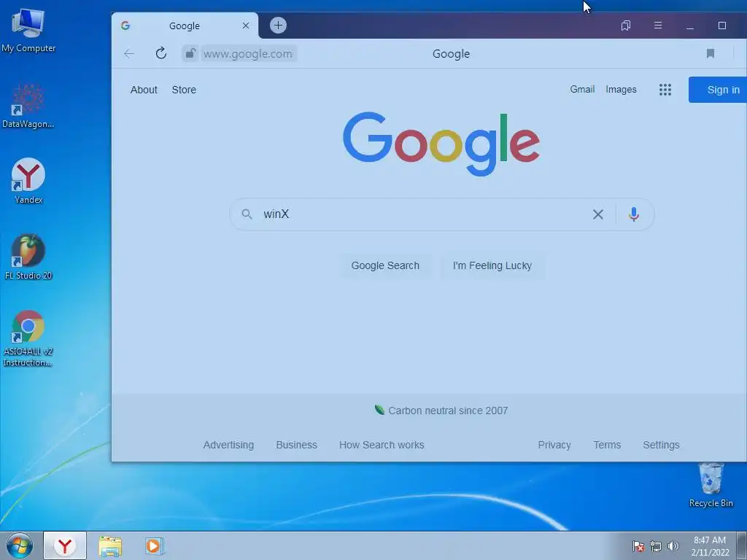Clear the search text with the X
Screen dimensions: 747x560
pos(598,214)
